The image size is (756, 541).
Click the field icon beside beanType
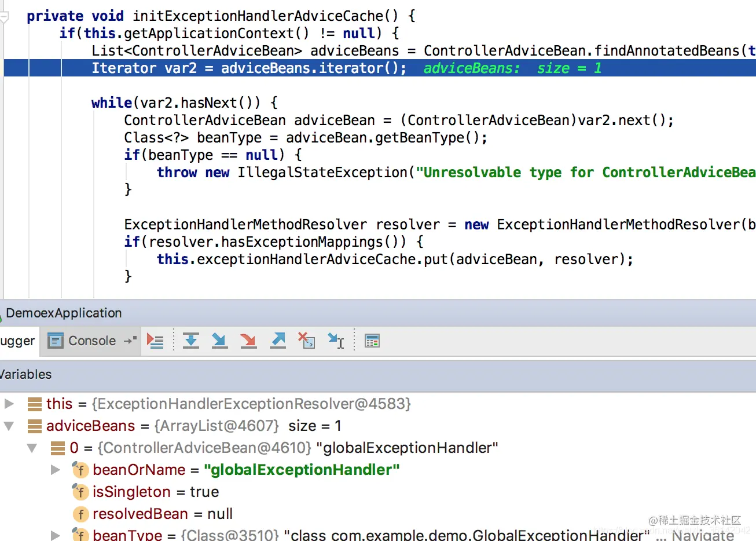[80, 535]
